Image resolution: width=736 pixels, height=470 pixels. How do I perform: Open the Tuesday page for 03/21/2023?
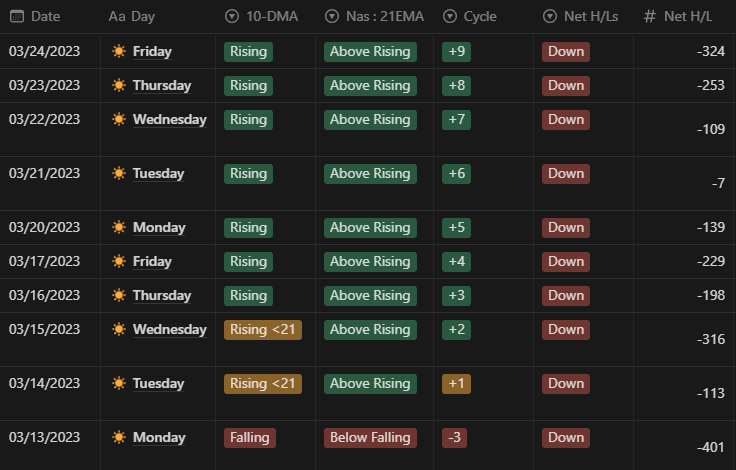158,174
